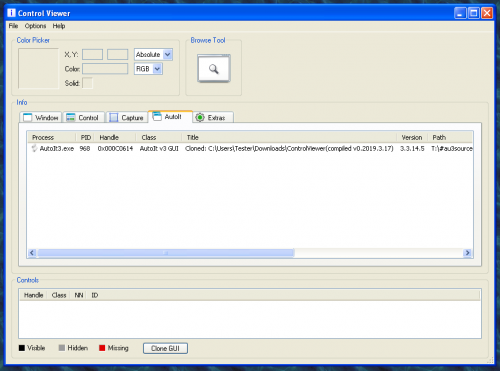
Task: Click the Color Picker preview area
Action: [x=38, y=68]
